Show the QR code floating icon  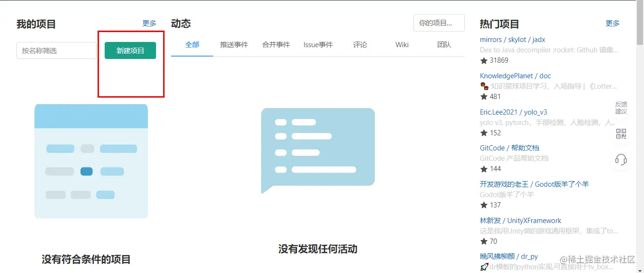point(621,134)
